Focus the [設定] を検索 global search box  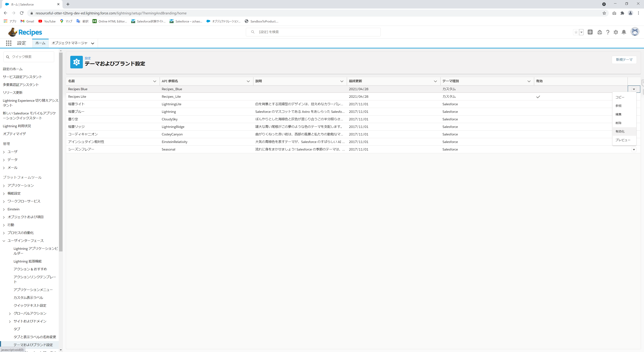(313, 32)
